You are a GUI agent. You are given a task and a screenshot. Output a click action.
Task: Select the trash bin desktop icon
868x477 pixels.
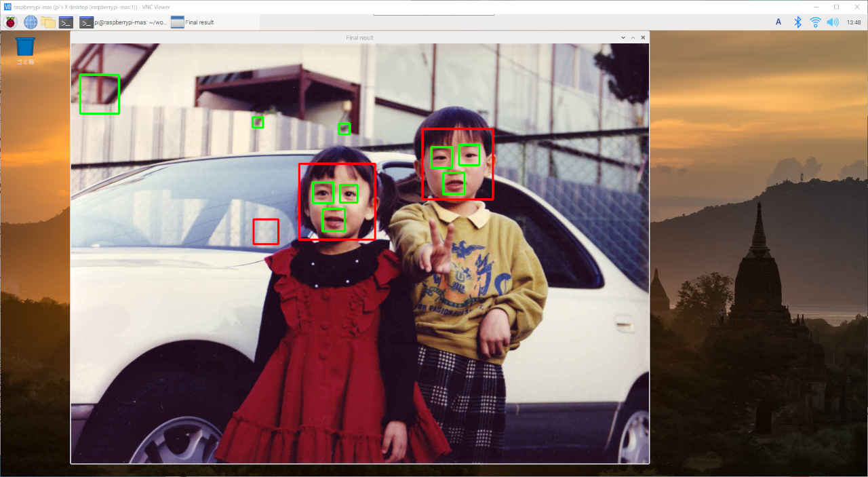click(x=25, y=48)
